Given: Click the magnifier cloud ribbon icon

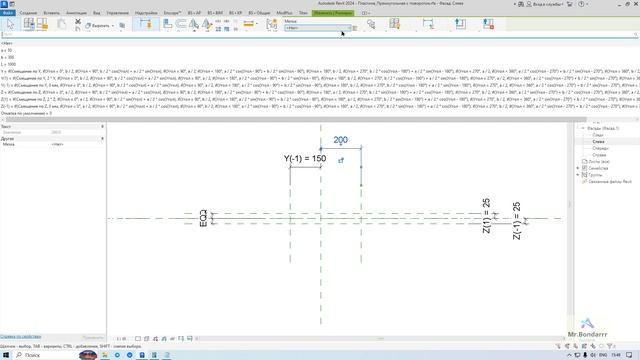Looking at the screenshot, I should point(371,24).
